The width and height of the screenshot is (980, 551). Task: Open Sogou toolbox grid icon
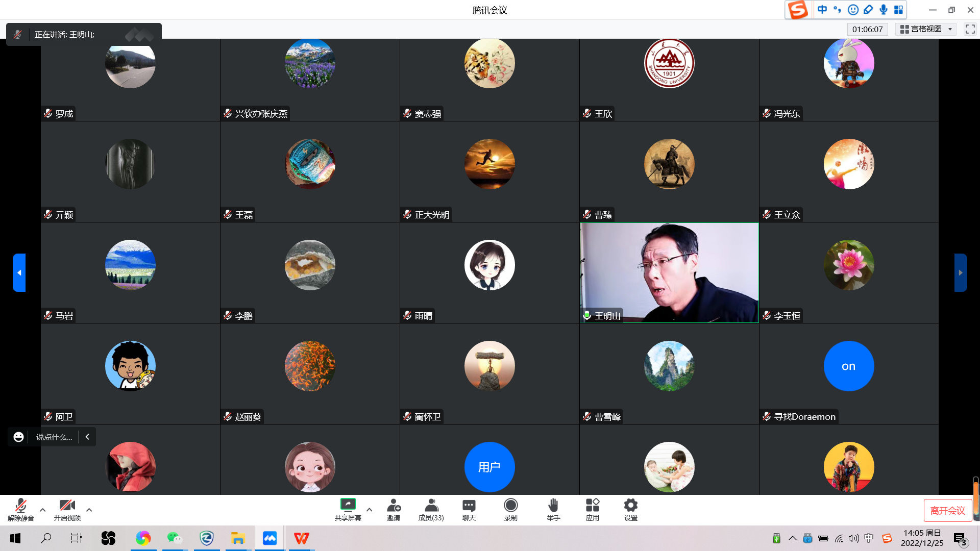click(899, 10)
